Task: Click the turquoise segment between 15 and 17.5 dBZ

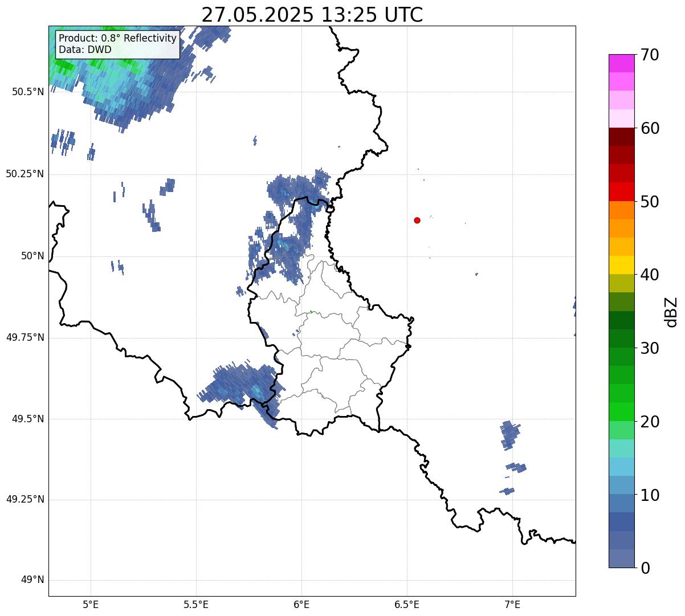Action: coord(621,448)
